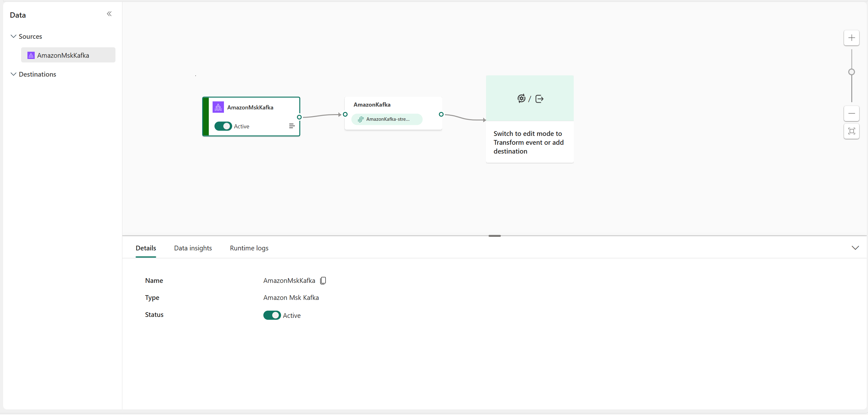Select the Data insights tab in the bottom panel
The width and height of the screenshot is (868, 415).
tap(193, 248)
